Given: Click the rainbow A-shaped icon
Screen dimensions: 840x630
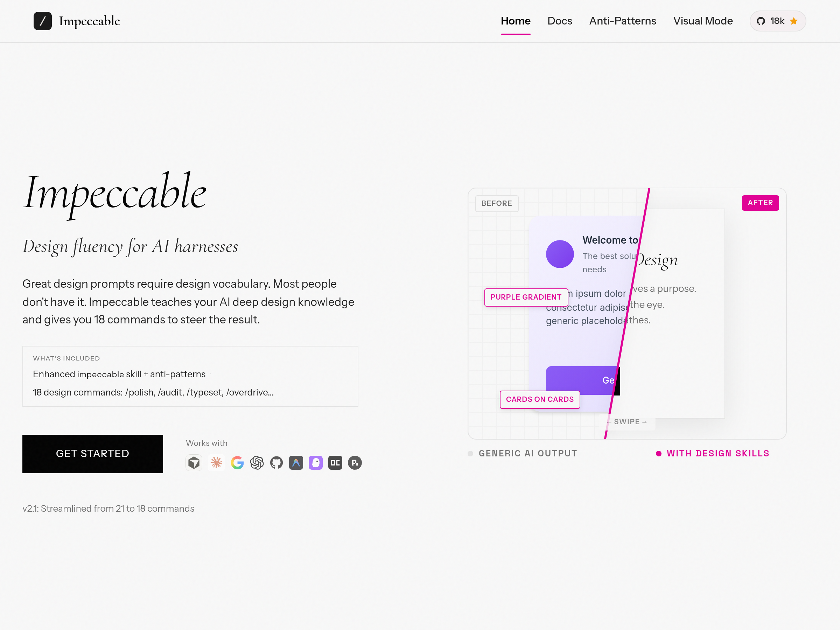Looking at the screenshot, I should 296,463.
